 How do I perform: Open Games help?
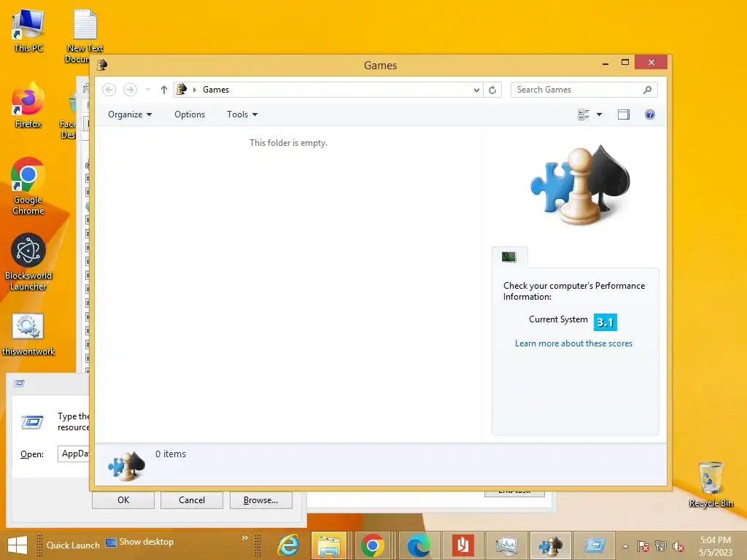pos(650,114)
